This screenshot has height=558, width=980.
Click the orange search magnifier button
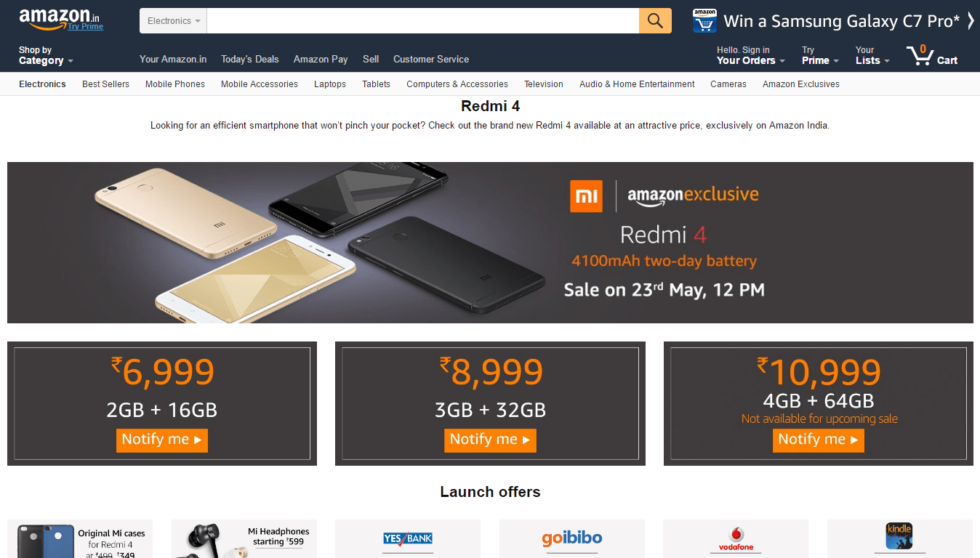(x=655, y=21)
